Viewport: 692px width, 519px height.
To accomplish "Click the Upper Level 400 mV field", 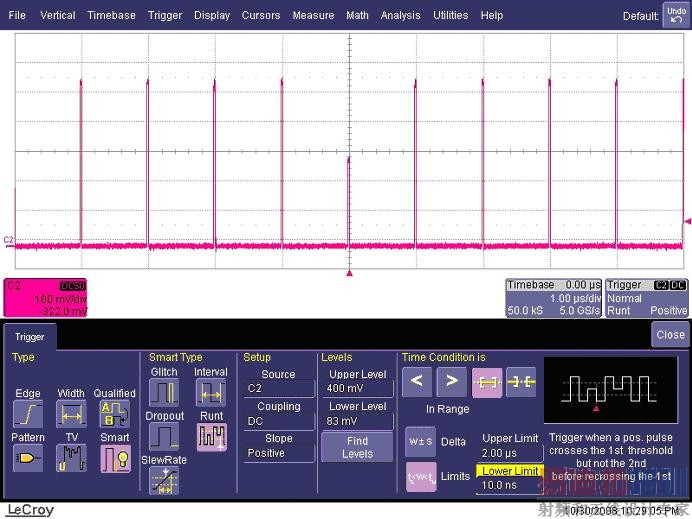I will click(x=357, y=388).
